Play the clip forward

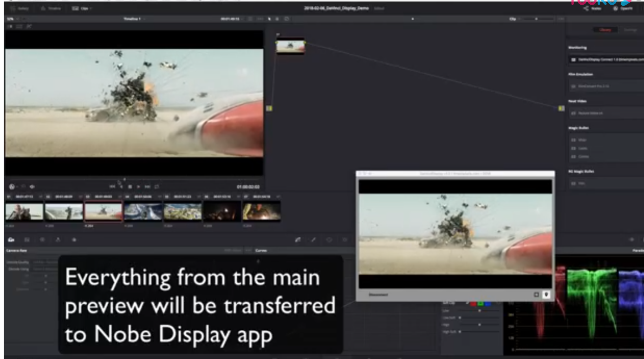click(138, 186)
